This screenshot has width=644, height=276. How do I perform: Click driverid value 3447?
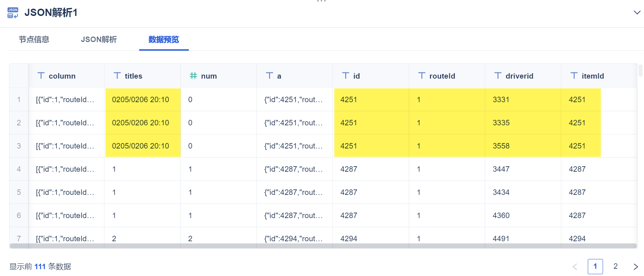coord(501,169)
